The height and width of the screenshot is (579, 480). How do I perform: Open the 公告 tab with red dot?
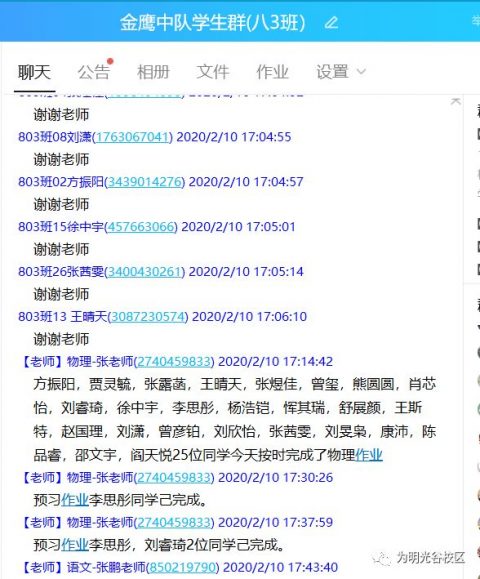pyautogui.click(x=94, y=71)
